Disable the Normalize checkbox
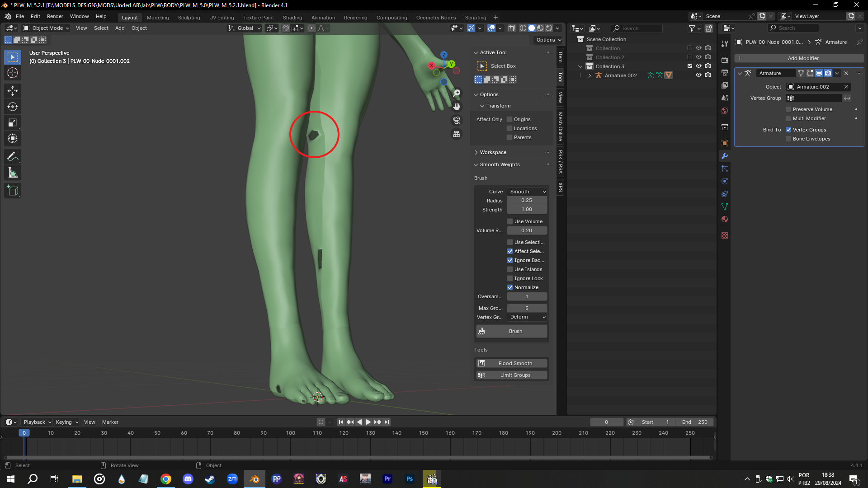The height and width of the screenshot is (488, 868). (510, 287)
